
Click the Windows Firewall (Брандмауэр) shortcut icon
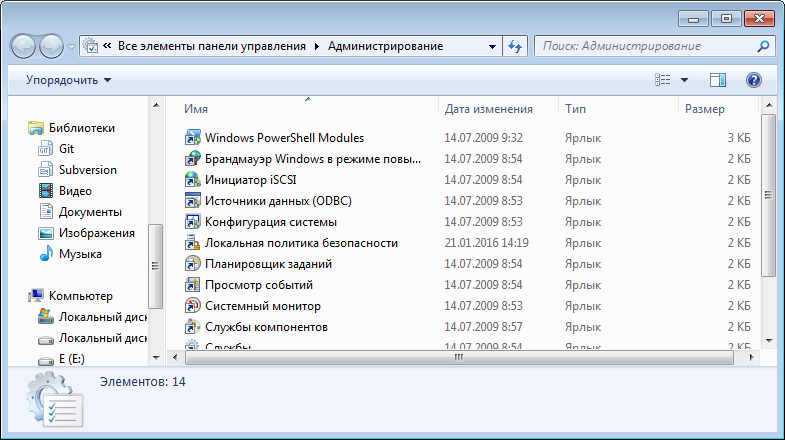[192, 159]
